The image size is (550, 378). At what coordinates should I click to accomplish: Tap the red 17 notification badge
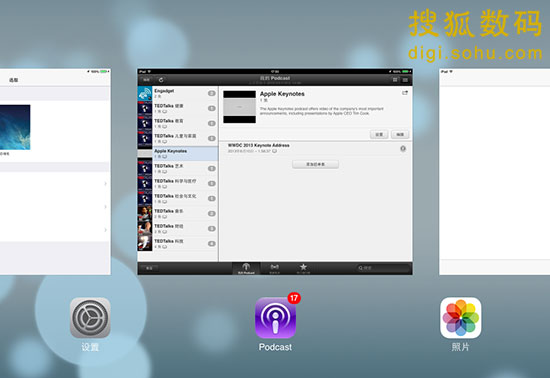click(x=294, y=298)
